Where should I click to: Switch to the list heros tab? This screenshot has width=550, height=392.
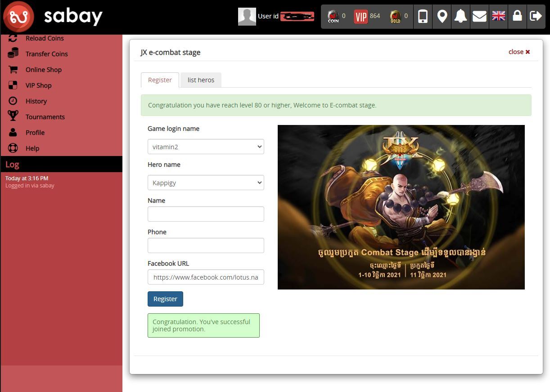(201, 80)
